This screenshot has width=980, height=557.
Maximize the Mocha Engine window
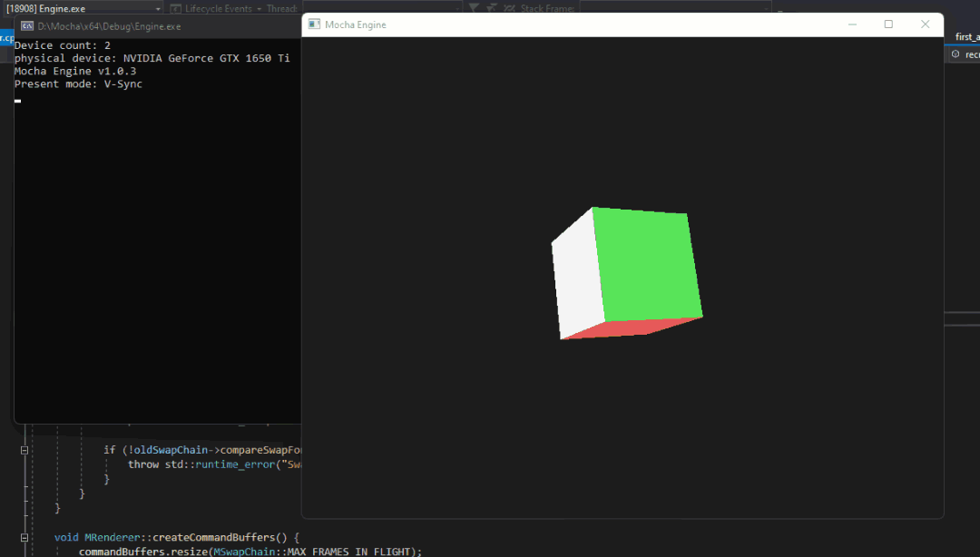click(888, 24)
